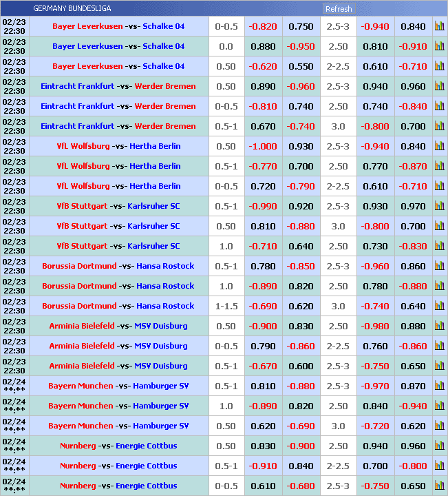Click the Refresh button in the header
The height and width of the screenshot is (496, 448).
tap(339, 9)
